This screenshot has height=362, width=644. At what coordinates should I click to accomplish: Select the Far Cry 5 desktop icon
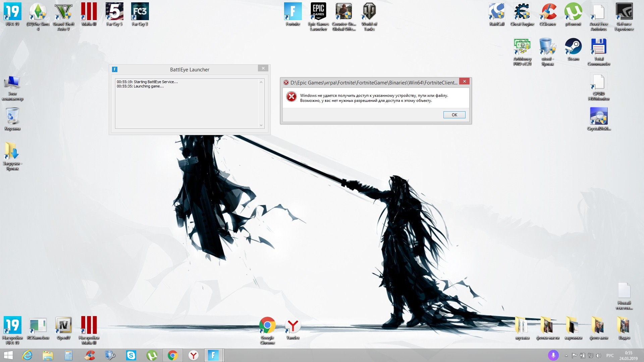click(114, 14)
